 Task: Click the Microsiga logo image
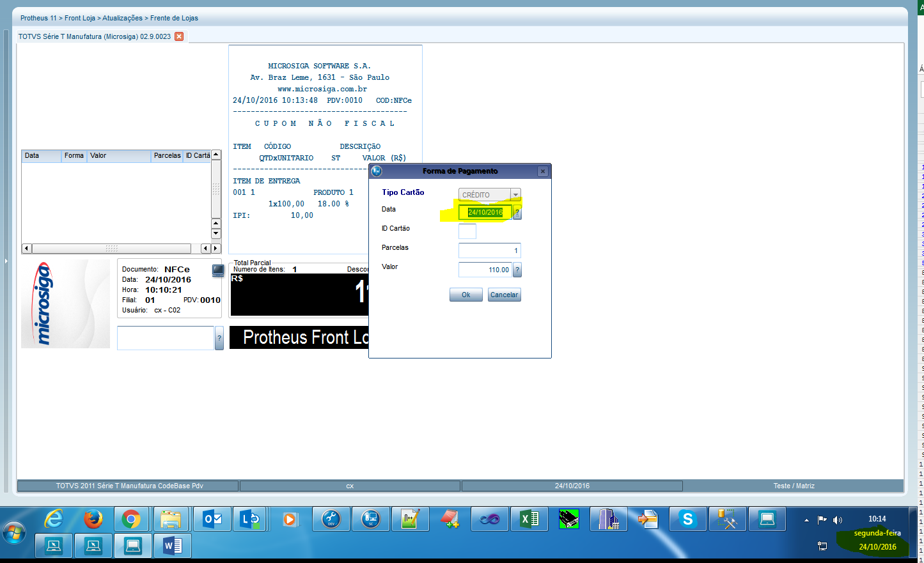pyautogui.click(x=66, y=304)
